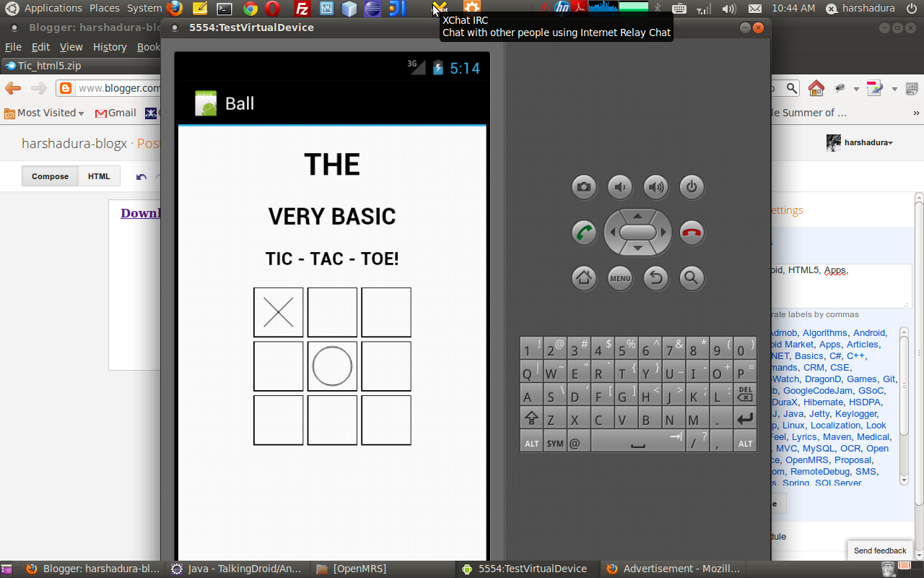Viewport: 924px width, 578px height.
Task: Open the Places menu
Action: point(105,8)
